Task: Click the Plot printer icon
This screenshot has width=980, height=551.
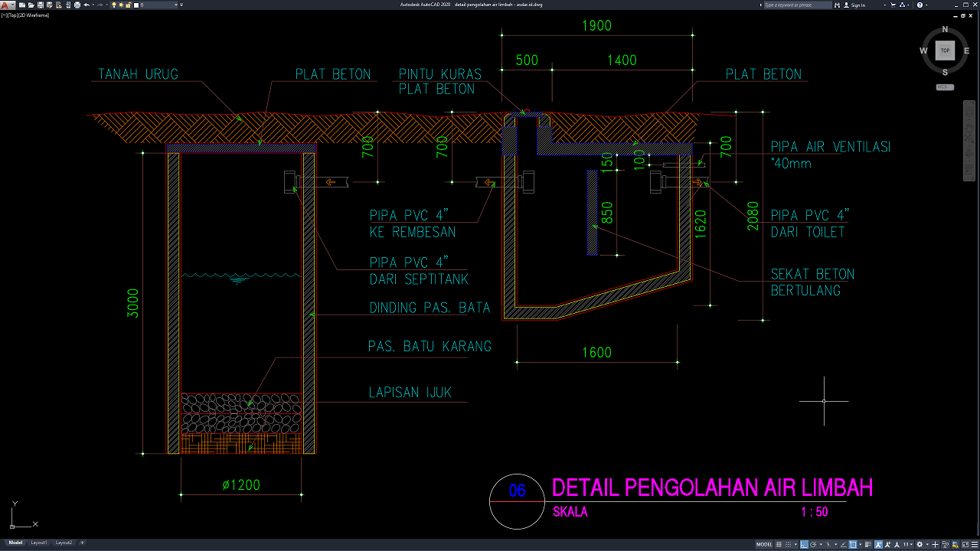Action: click(77, 5)
